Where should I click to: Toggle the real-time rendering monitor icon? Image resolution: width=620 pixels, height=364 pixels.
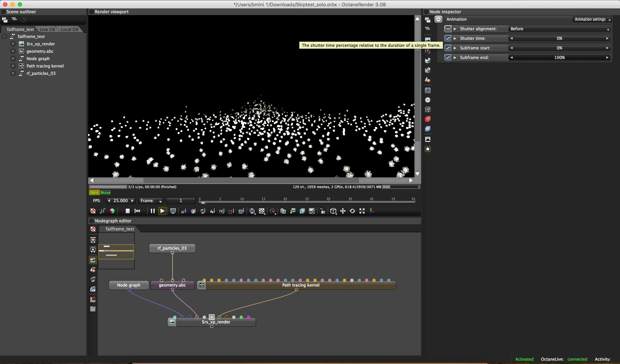click(173, 211)
